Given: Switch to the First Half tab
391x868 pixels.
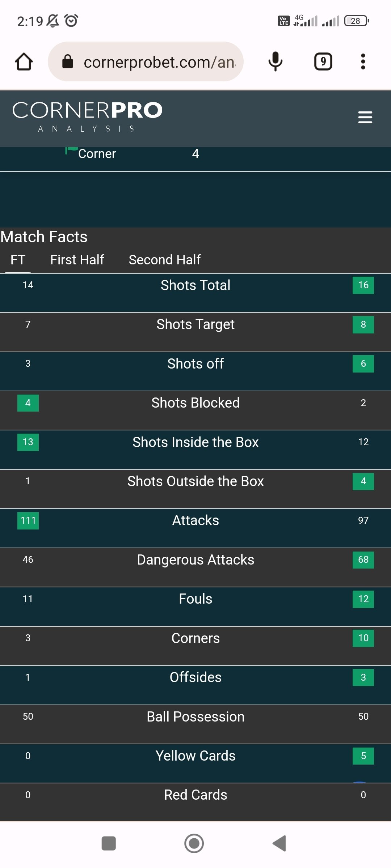Looking at the screenshot, I should click(x=77, y=260).
